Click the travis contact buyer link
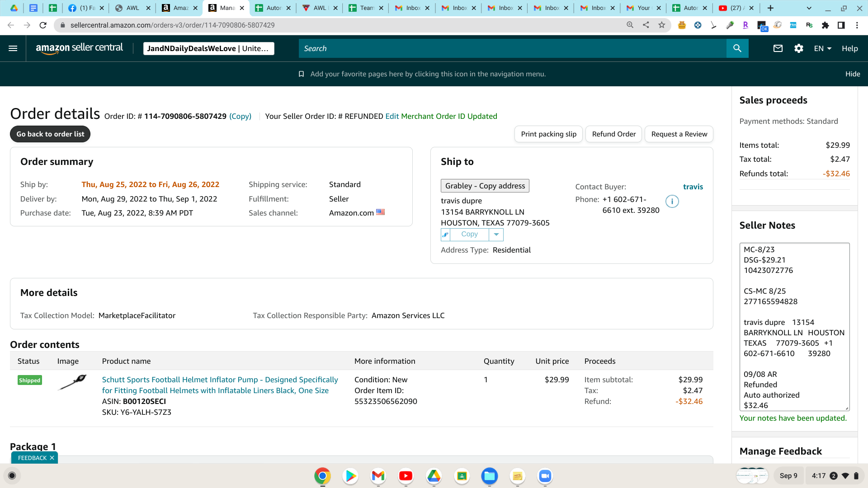The height and width of the screenshot is (488, 868). (x=693, y=187)
